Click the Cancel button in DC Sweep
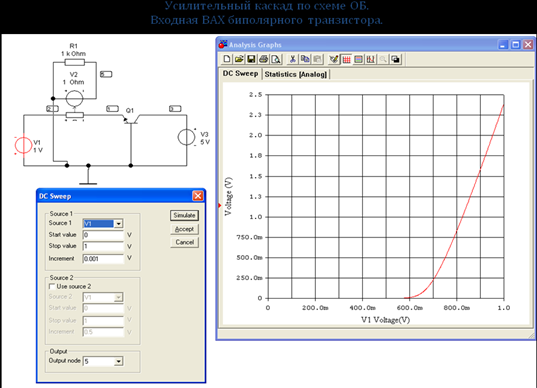The width and height of the screenshot is (537, 388). coord(184,242)
